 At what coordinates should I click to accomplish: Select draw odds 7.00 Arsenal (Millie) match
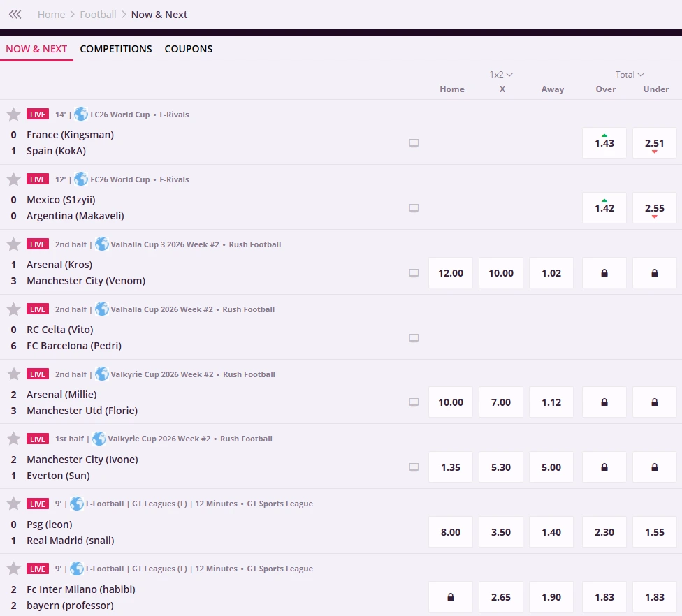(500, 402)
